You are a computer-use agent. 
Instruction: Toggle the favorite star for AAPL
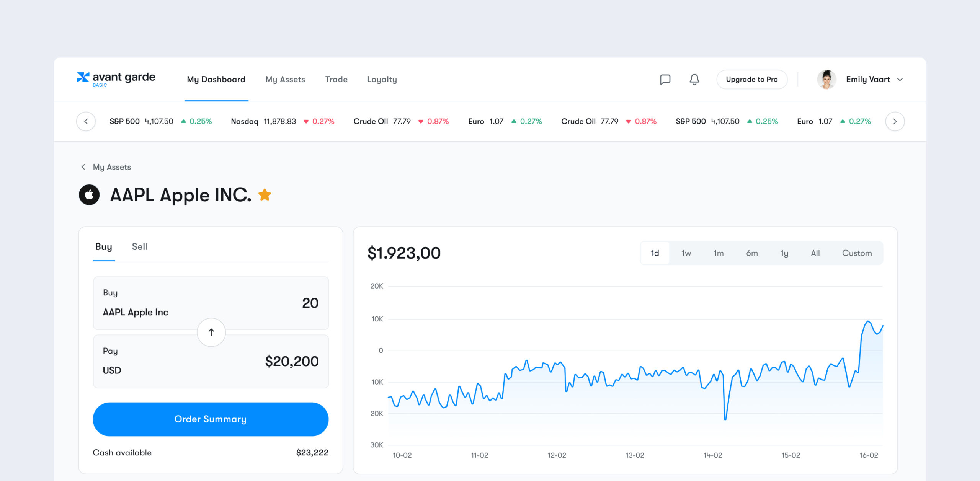[x=265, y=195]
